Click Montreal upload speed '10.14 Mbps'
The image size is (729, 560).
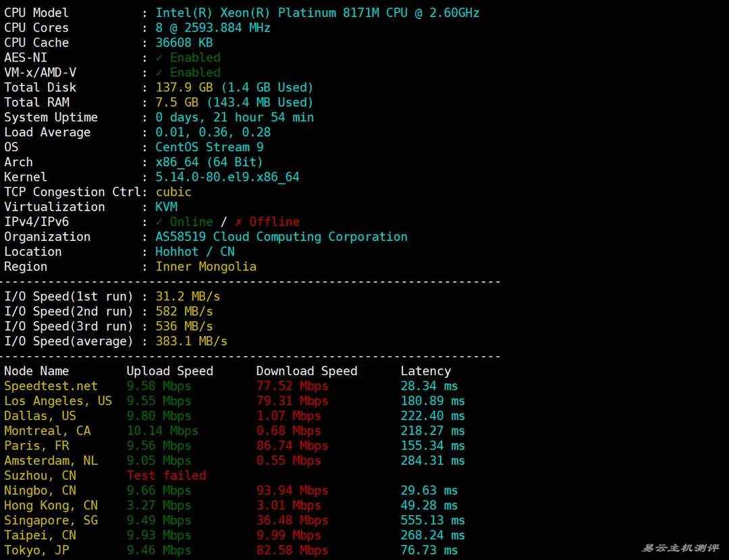[162, 431]
